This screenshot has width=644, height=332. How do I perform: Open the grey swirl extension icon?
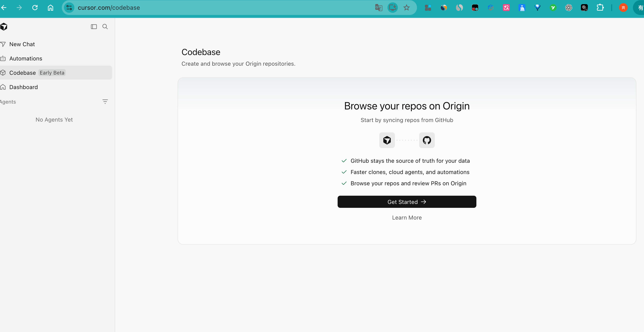459,8
